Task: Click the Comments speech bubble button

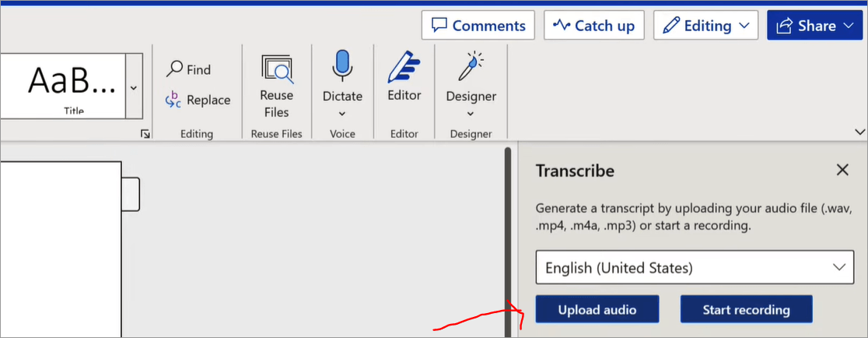Action: point(478,26)
